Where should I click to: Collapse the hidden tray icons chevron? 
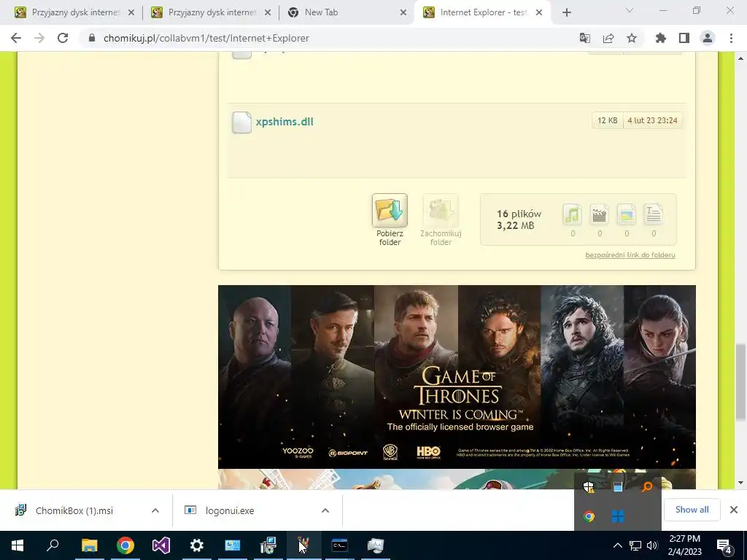[x=617, y=545]
